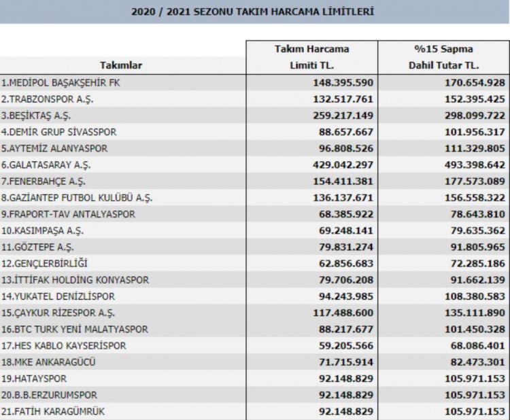Select the Medipol Başakşehir FK row

pyautogui.click(x=255, y=82)
